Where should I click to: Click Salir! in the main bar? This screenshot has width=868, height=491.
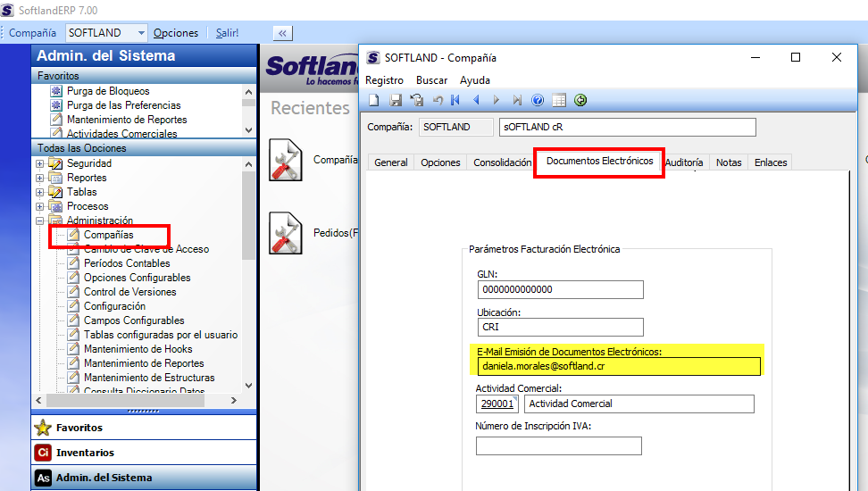click(x=227, y=33)
